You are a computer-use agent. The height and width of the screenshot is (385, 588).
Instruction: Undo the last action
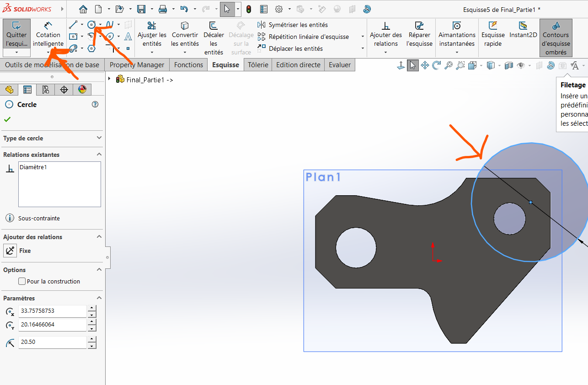coord(184,9)
